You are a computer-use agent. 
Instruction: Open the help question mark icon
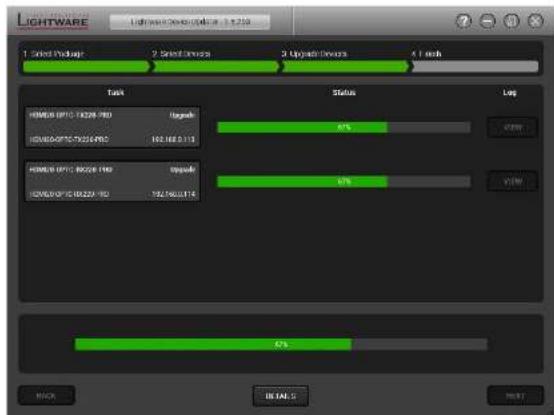464,21
